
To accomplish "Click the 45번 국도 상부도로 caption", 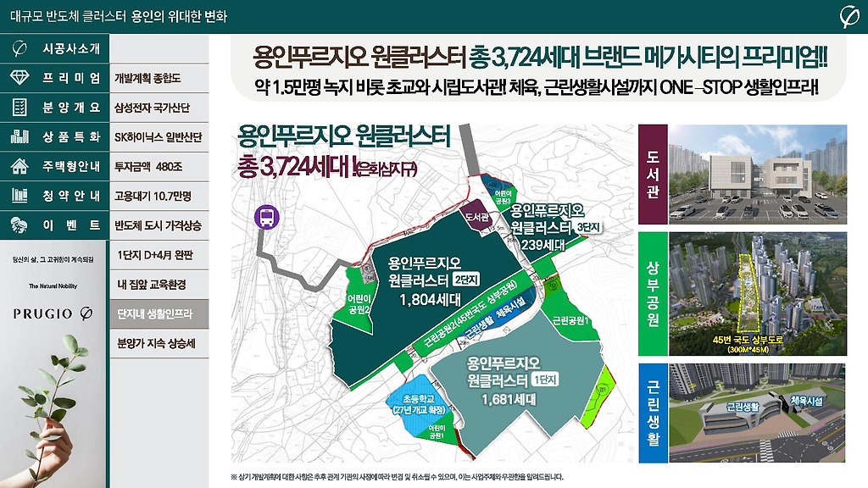I will tap(748, 344).
